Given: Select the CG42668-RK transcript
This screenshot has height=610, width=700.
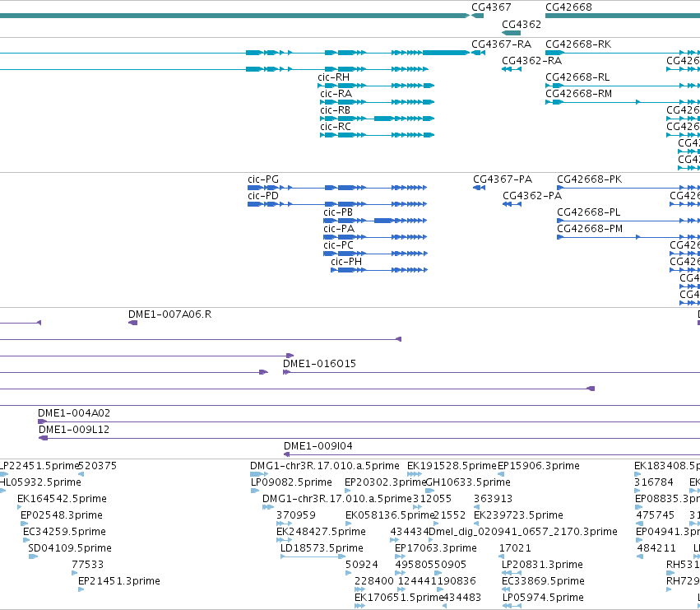Looking at the screenshot, I should (623, 53).
